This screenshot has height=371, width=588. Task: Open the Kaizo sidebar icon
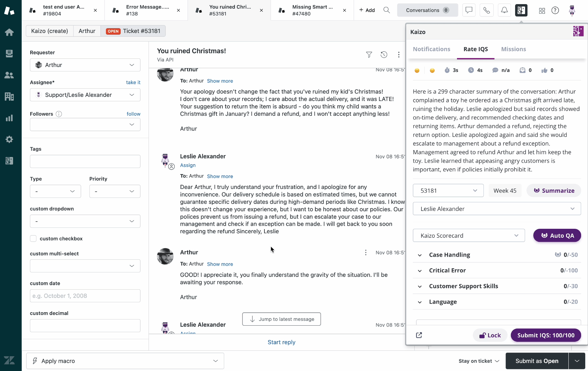click(9, 161)
